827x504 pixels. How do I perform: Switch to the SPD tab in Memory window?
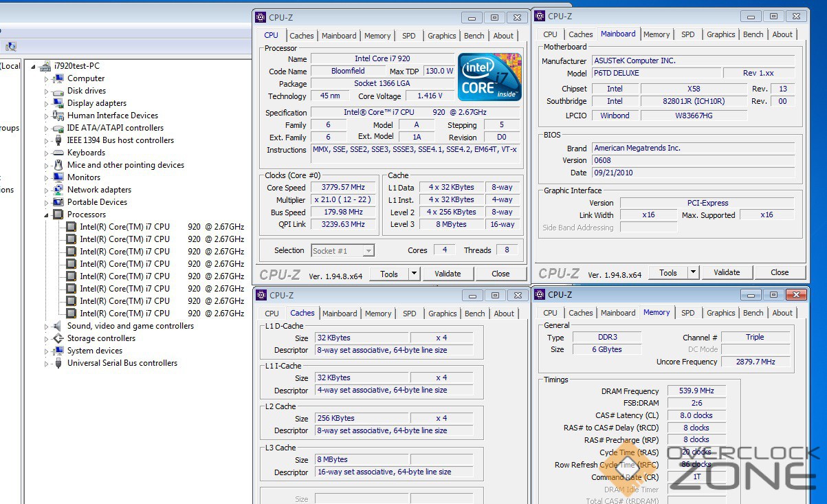coord(687,313)
